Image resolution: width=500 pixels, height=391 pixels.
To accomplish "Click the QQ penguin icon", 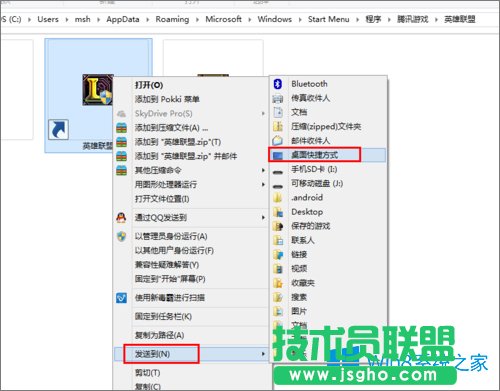I will (121, 218).
